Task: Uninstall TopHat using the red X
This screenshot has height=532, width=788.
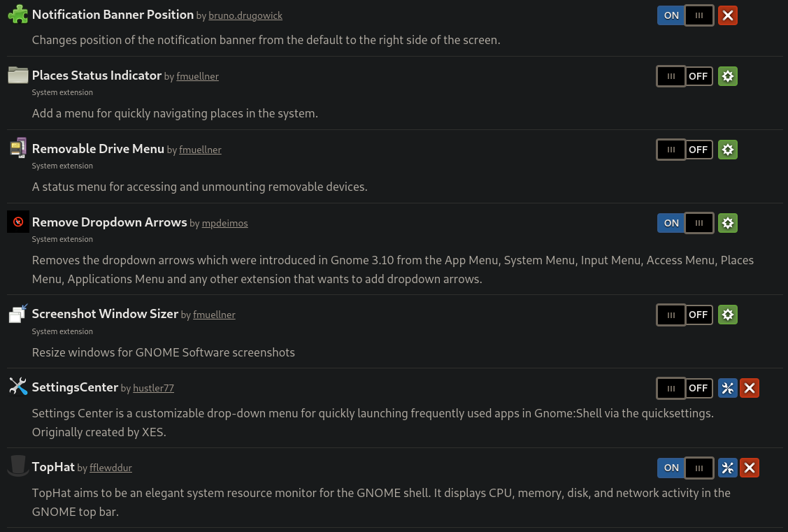Action: click(750, 468)
